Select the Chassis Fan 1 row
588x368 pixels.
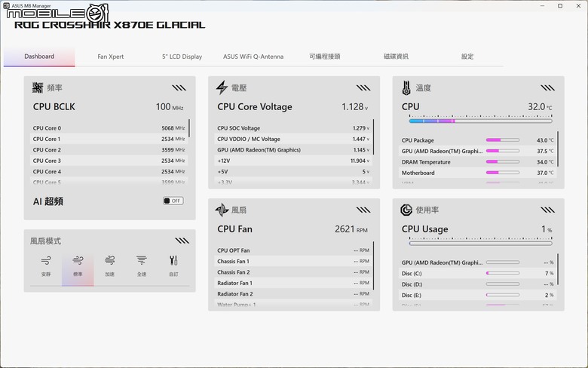click(293, 261)
